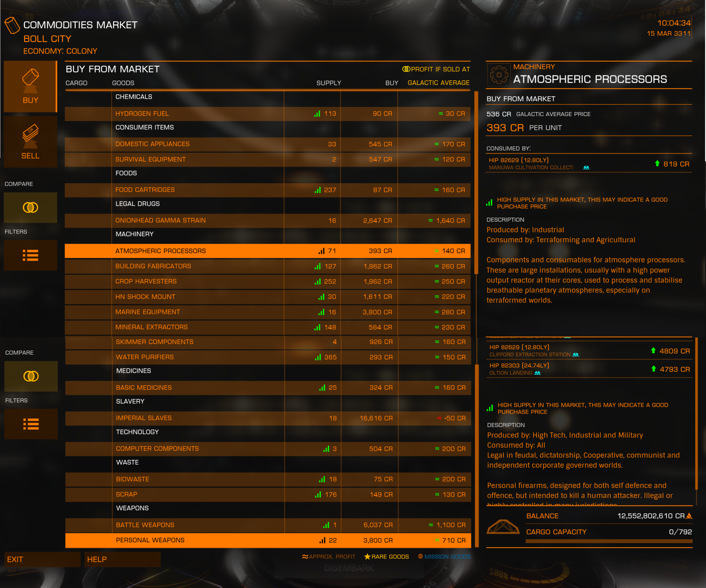
Task: Click the rank emblem after the balance amount
Action: point(689,516)
